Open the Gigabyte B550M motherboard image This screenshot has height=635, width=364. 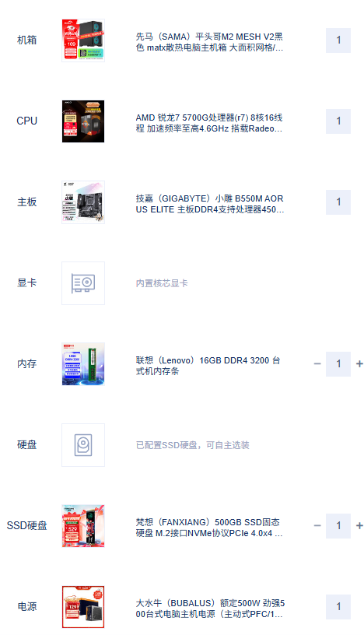click(x=83, y=202)
